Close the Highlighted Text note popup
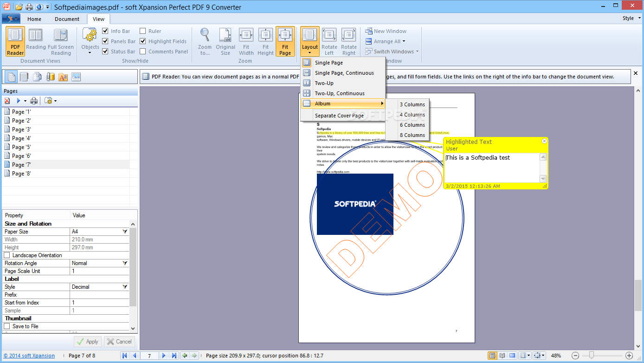The height and width of the screenshot is (363, 644). 545,141
